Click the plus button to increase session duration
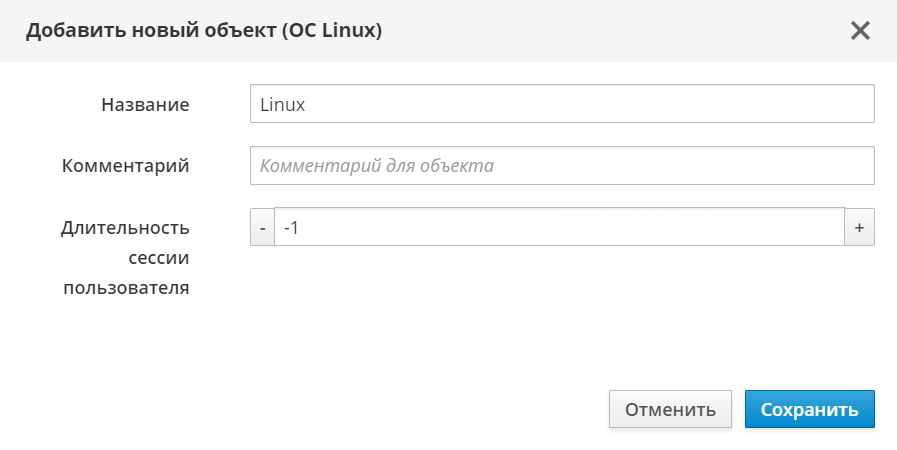 (x=859, y=227)
